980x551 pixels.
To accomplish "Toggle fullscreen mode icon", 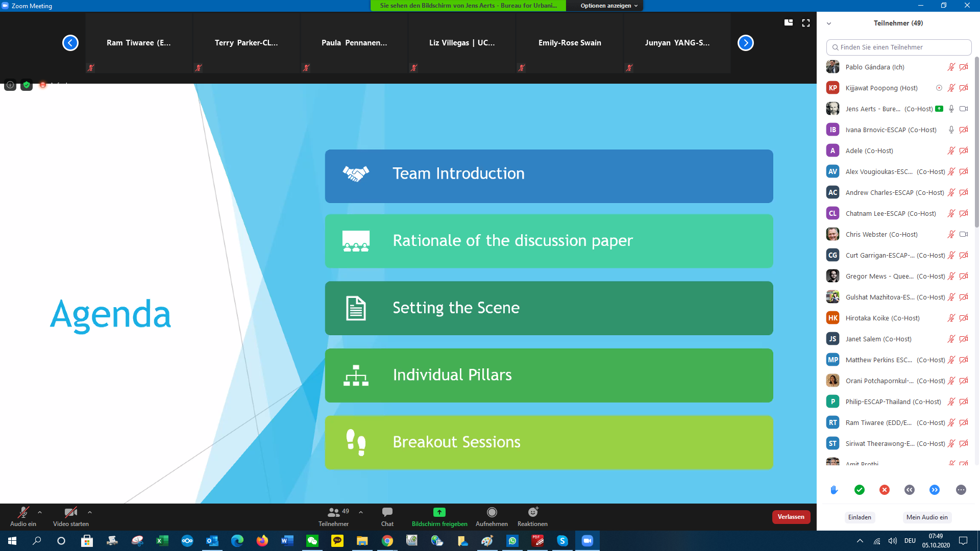I will tap(806, 23).
